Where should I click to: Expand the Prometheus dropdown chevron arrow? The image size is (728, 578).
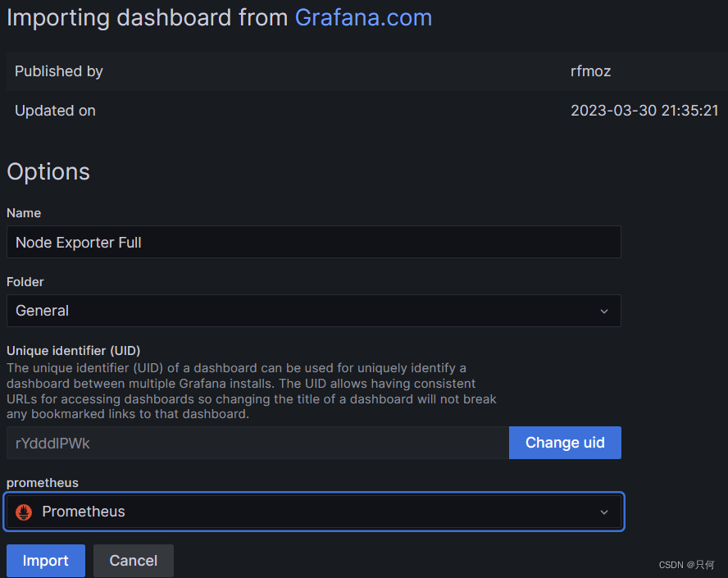point(604,512)
